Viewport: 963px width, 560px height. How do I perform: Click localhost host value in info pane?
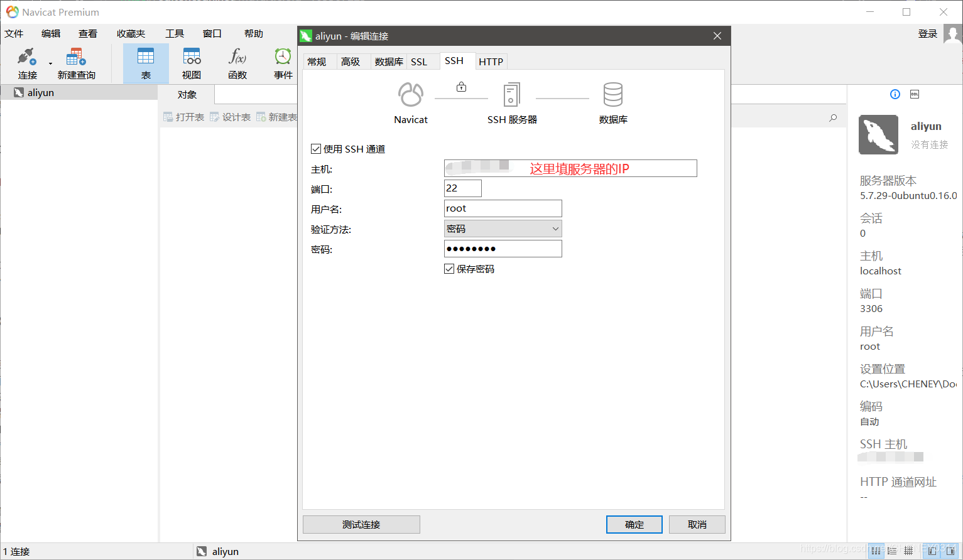(x=881, y=271)
